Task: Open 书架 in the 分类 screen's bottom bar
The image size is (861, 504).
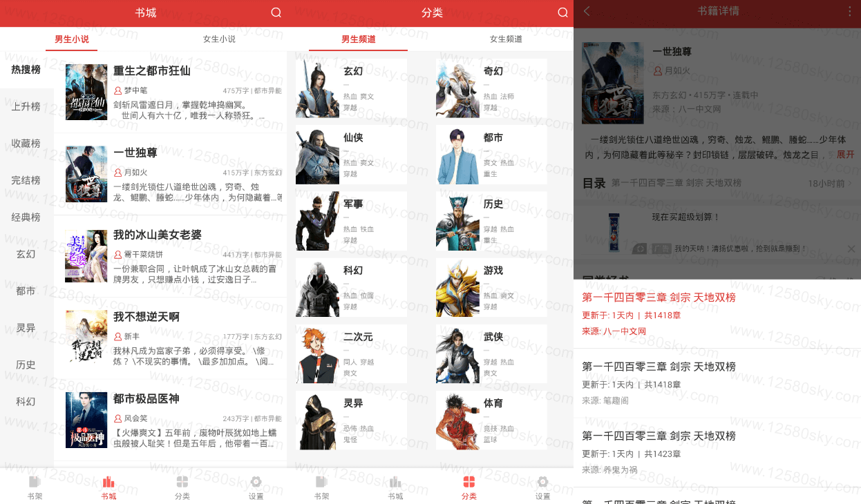Action: tap(321, 487)
